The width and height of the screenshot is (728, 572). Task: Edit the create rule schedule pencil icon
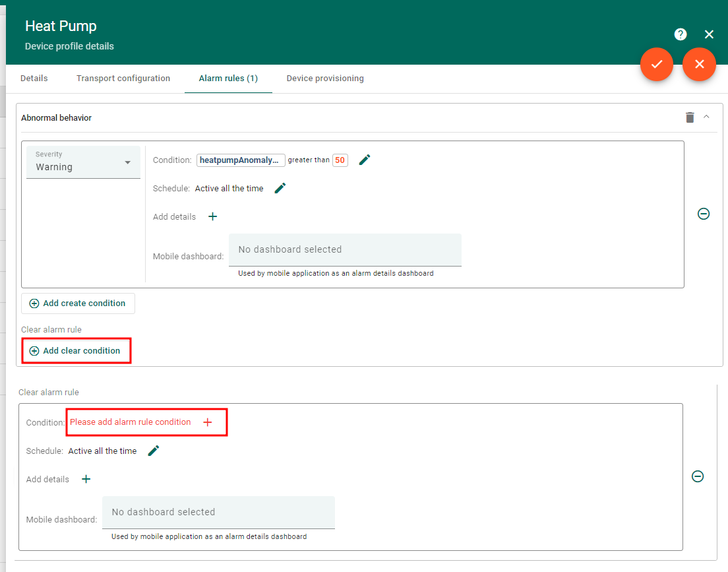(280, 188)
